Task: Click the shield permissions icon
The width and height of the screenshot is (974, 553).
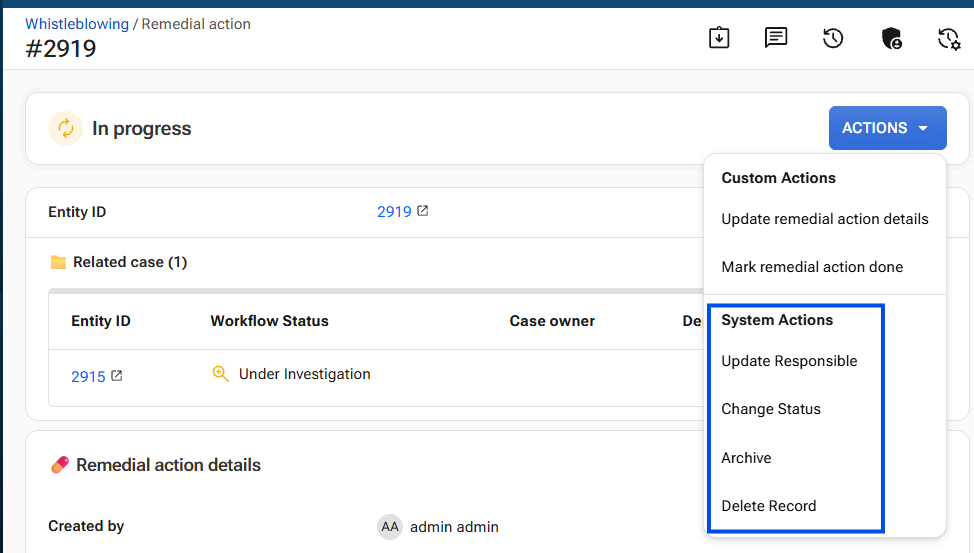Action: (x=891, y=39)
